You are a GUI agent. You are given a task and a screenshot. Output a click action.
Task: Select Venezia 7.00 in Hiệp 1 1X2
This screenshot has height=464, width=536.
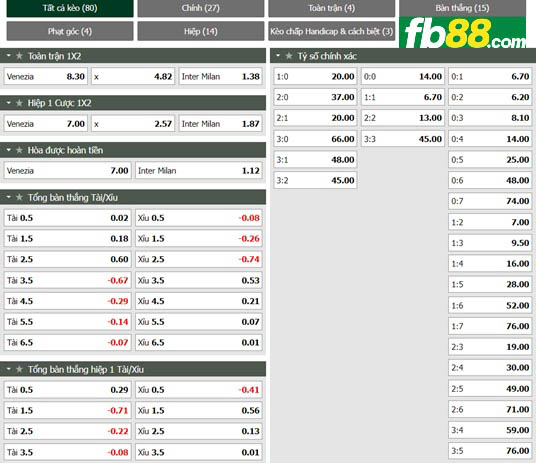coord(45,123)
